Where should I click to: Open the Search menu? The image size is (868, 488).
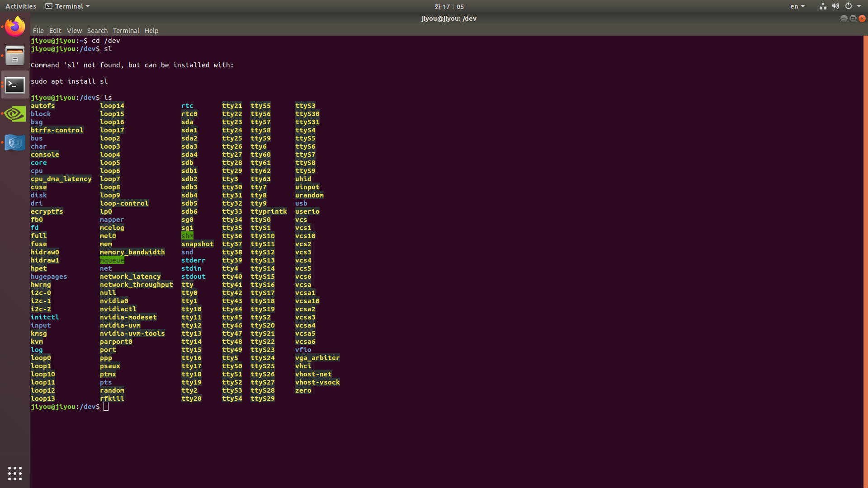[x=97, y=30]
